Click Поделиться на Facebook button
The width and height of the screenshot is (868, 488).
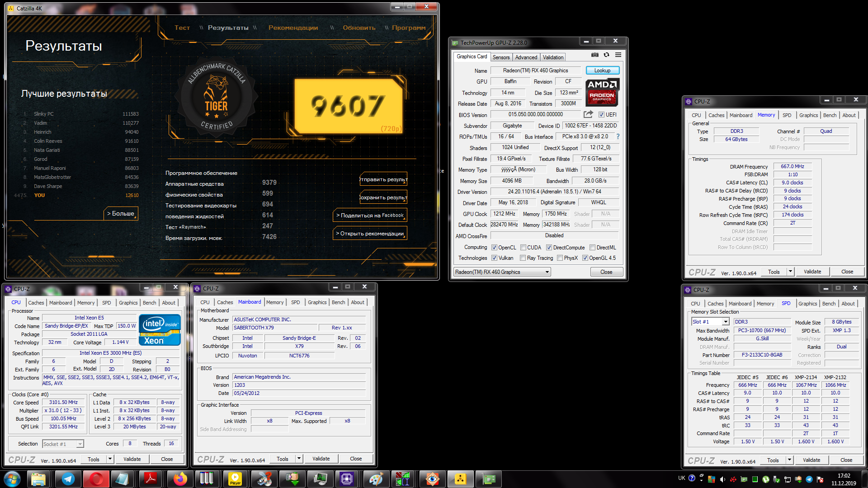[370, 216]
